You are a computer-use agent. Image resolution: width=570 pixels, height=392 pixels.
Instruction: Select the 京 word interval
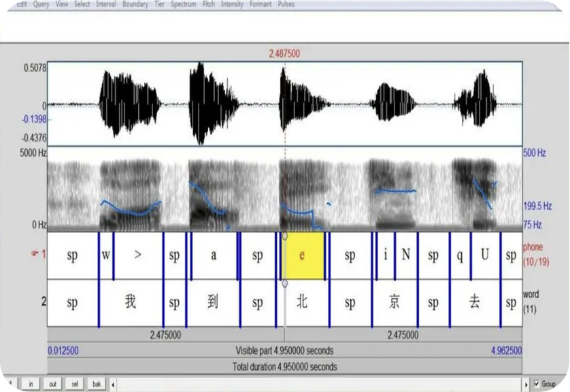[x=395, y=302]
